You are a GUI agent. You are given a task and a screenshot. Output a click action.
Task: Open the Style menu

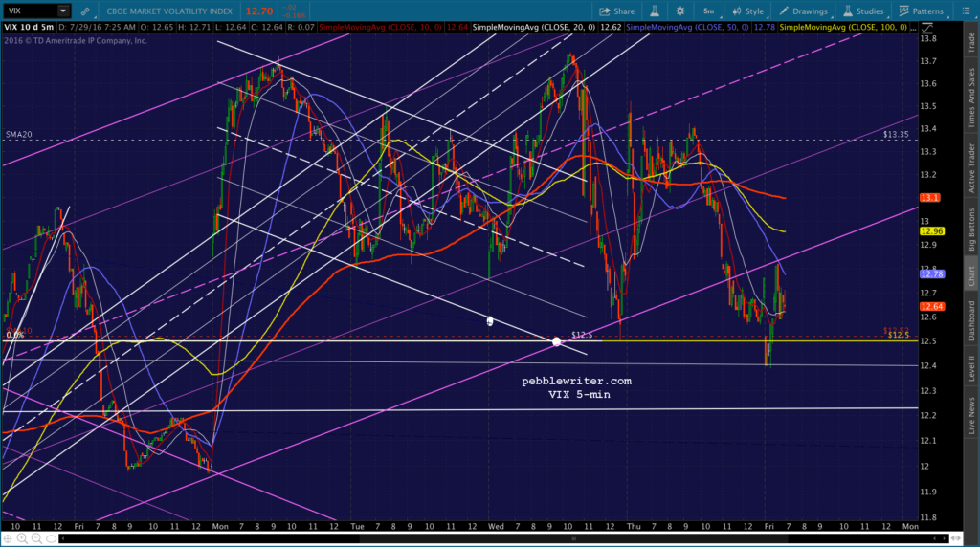pos(748,11)
